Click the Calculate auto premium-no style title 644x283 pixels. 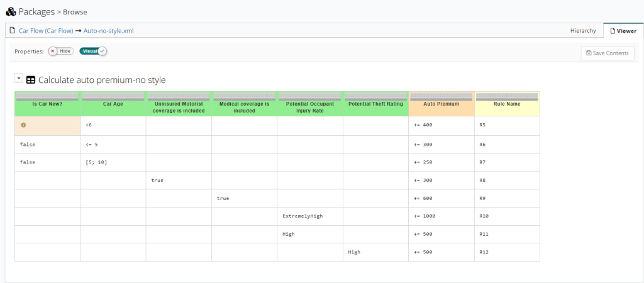click(102, 80)
